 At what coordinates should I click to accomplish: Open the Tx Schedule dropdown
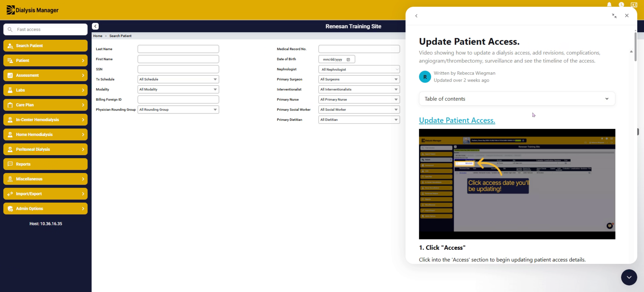pos(178,79)
